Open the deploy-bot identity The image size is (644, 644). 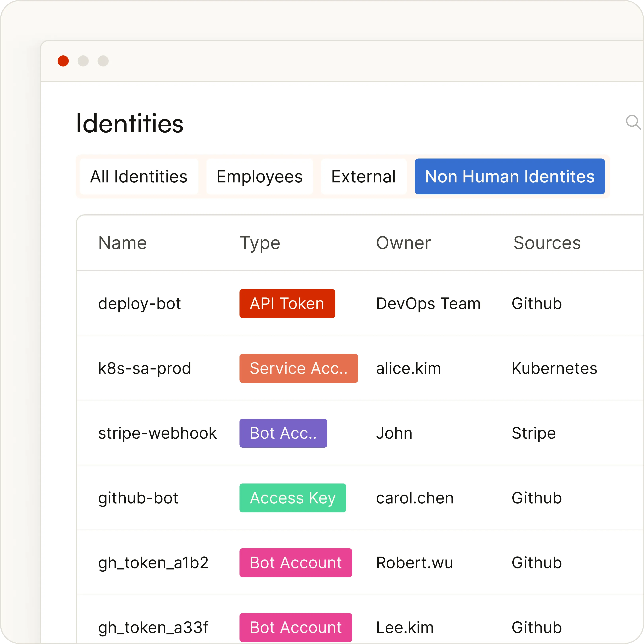(139, 303)
